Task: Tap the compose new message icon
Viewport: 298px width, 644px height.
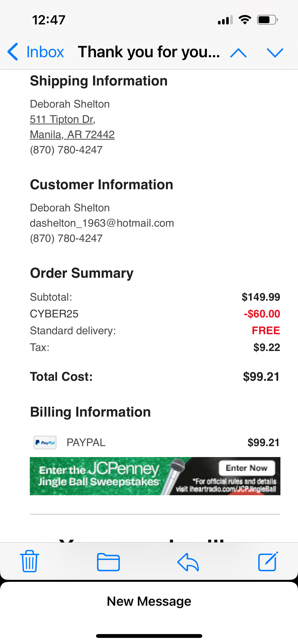Action: click(268, 561)
